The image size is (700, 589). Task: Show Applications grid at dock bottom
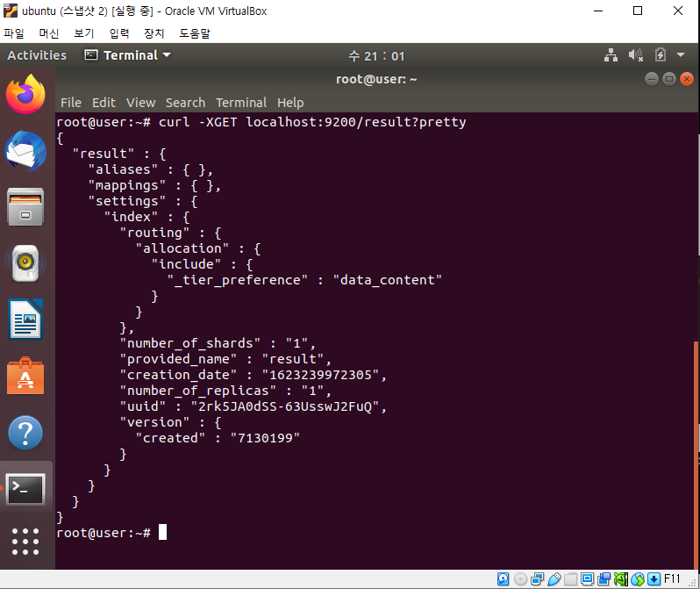click(x=25, y=542)
